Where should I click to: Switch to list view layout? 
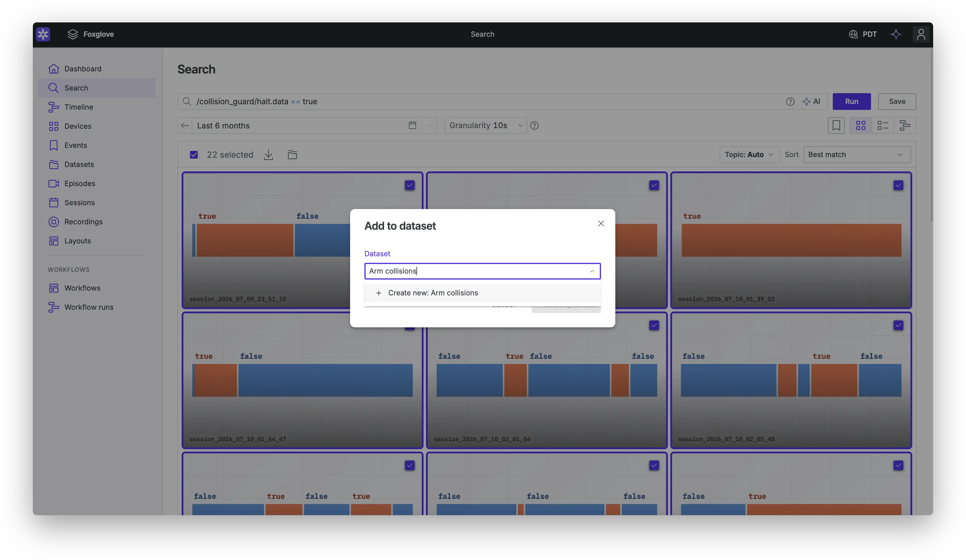pos(883,126)
